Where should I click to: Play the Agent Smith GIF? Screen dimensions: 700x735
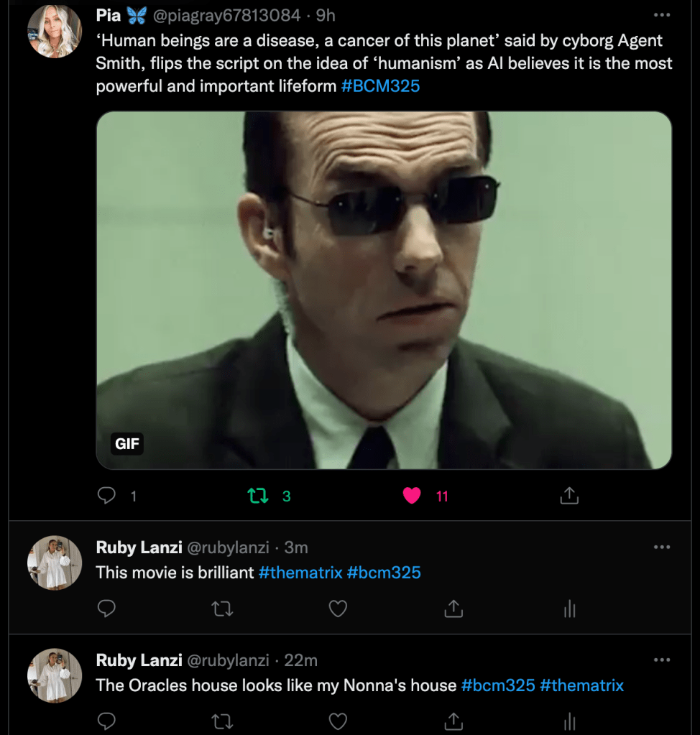tap(384, 290)
